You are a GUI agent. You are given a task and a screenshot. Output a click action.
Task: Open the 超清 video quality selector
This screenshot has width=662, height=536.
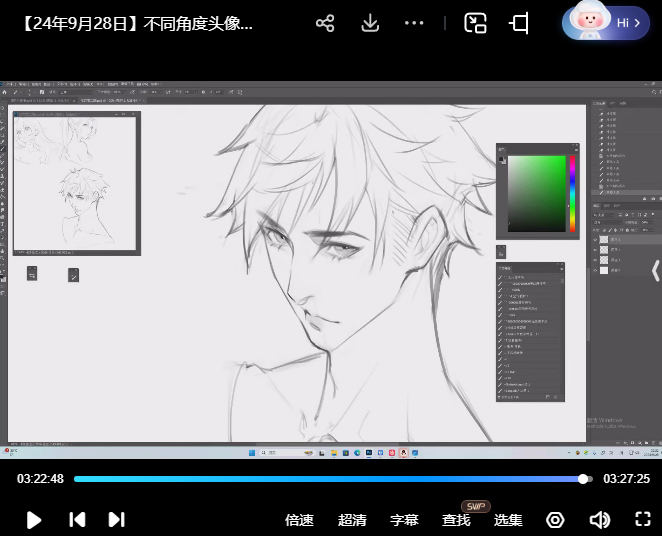(352, 520)
